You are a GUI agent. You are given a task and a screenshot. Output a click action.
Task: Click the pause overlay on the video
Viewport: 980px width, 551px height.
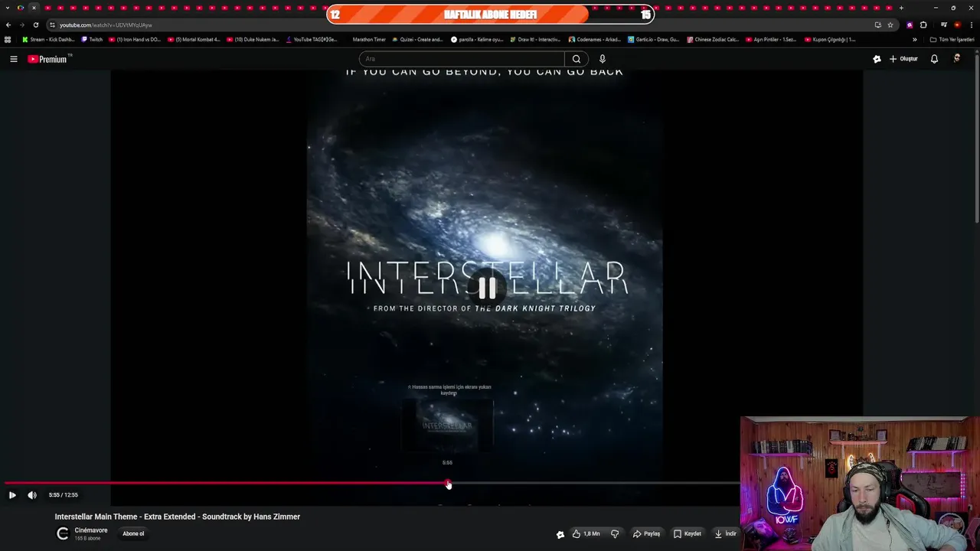click(487, 288)
